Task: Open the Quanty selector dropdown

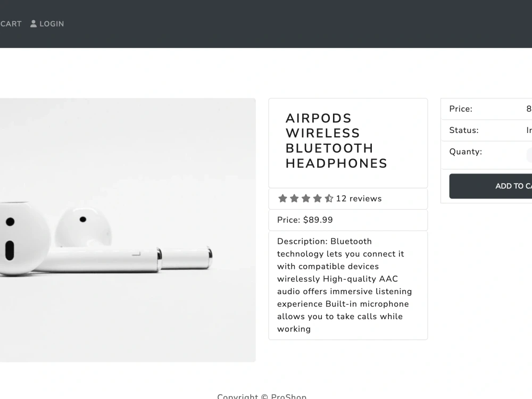Action: tap(529, 155)
